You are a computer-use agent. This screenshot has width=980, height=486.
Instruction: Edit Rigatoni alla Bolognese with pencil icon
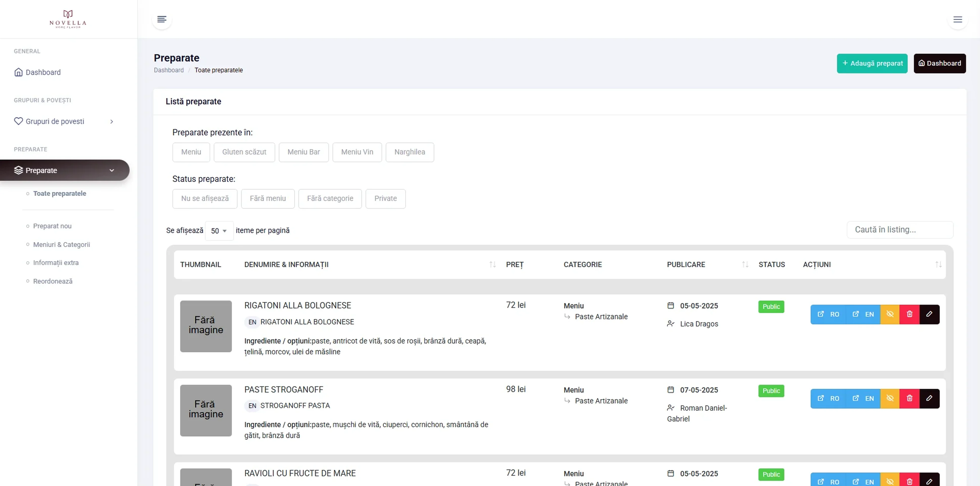click(x=929, y=314)
